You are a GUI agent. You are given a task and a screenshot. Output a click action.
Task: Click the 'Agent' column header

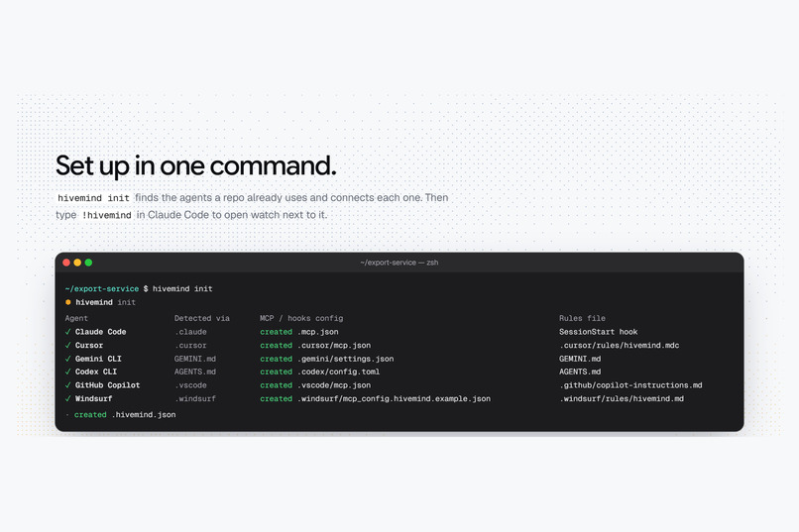coord(76,318)
